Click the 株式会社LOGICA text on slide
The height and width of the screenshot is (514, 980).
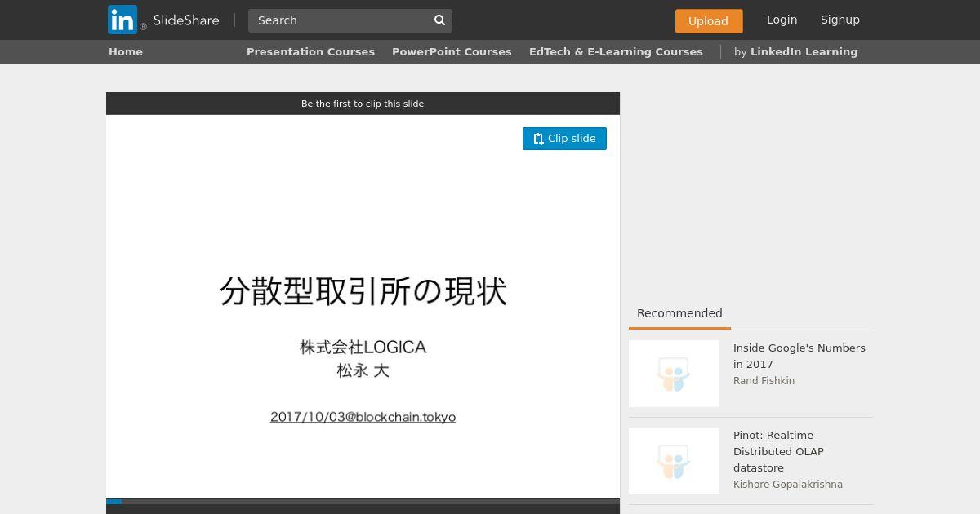(363, 347)
